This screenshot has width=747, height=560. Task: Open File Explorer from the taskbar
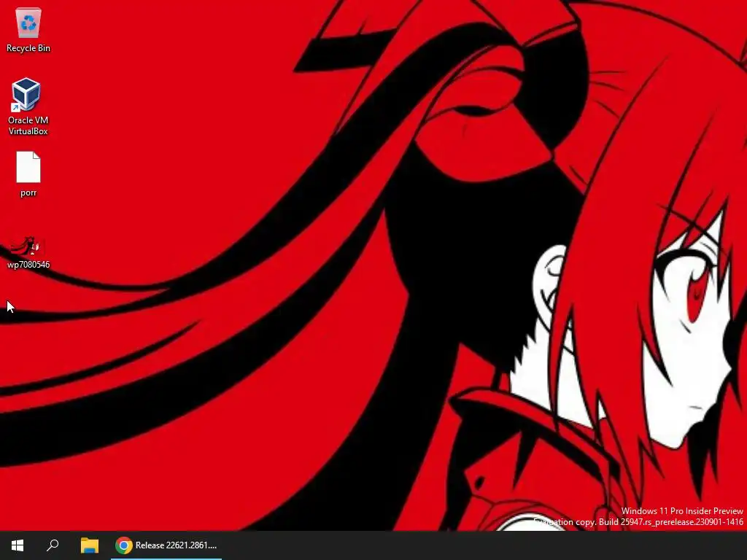point(90,545)
